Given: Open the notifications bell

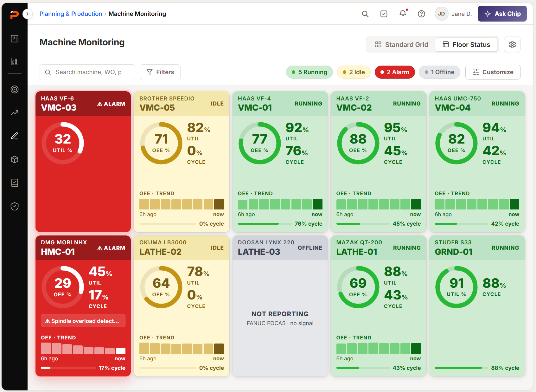Looking at the screenshot, I should 403,14.
